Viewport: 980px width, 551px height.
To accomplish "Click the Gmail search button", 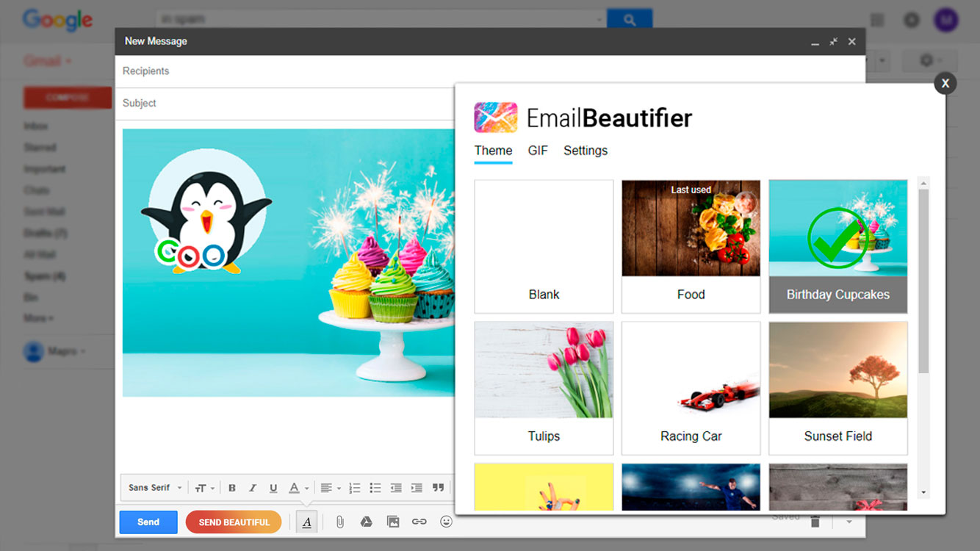I will (x=630, y=20).
